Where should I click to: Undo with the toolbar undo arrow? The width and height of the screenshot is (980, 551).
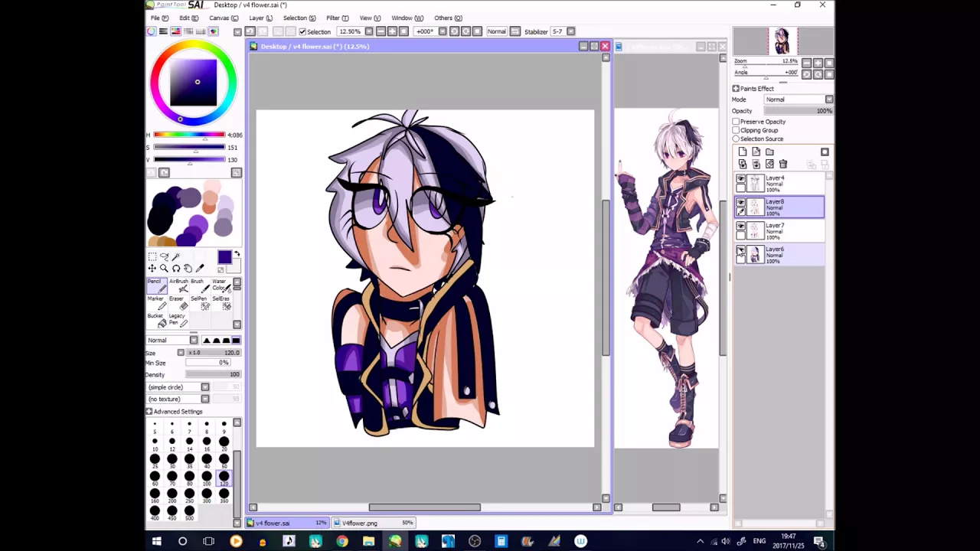click(250, 31)
